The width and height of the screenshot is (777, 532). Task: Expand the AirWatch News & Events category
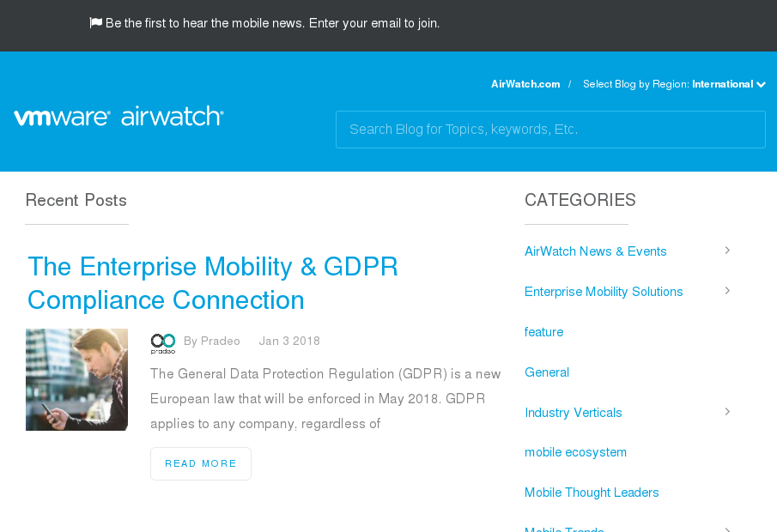coord(727,250)
